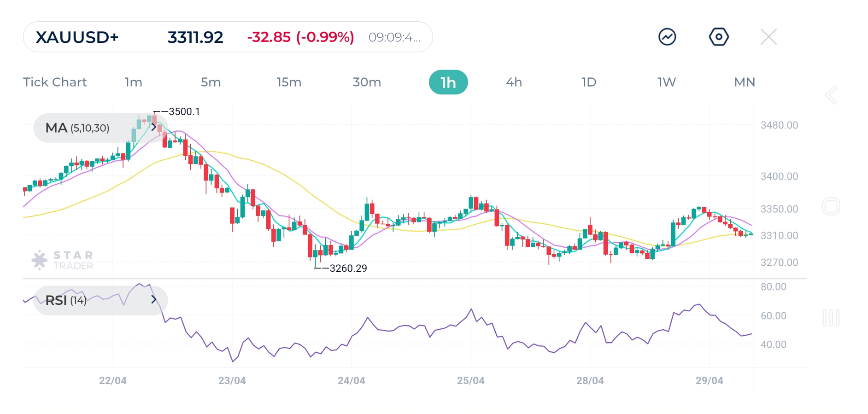The image size is (868, 414).
Task: Open chart settings hexagon icon
Action: (718, 37)
